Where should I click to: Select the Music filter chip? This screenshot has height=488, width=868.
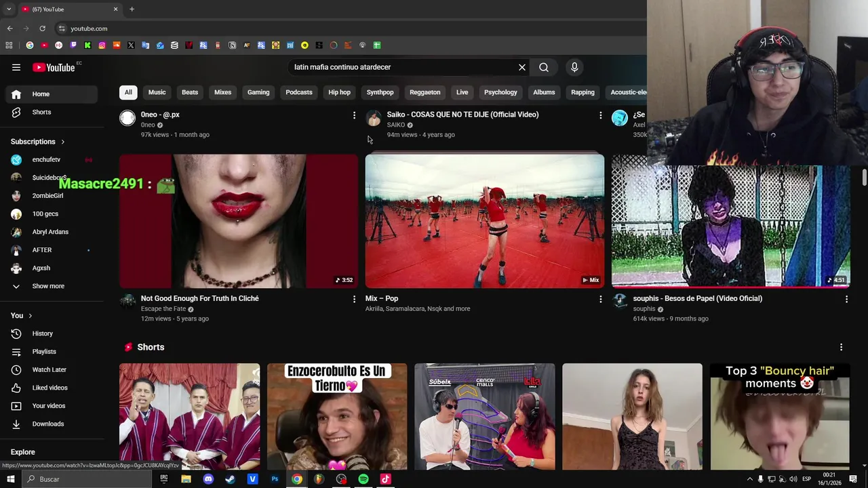[x=157, y=92]
